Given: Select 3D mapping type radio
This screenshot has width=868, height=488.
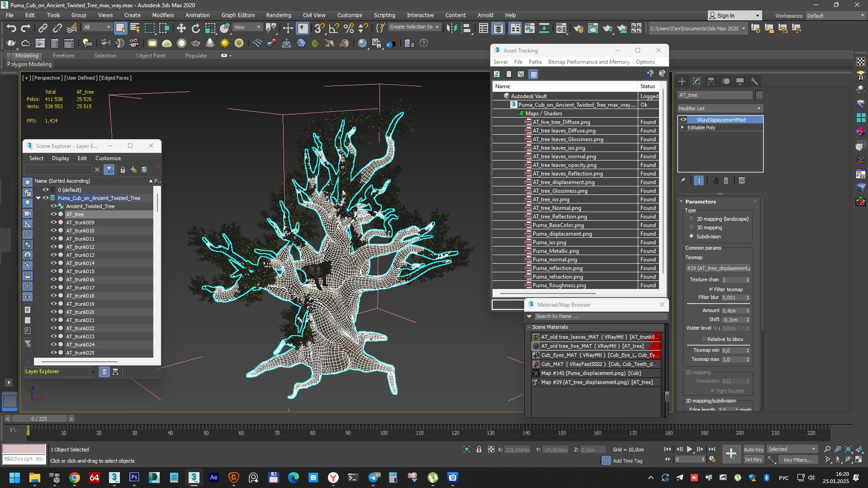Looking at the screenshot, I should click(x=691, y=227).
